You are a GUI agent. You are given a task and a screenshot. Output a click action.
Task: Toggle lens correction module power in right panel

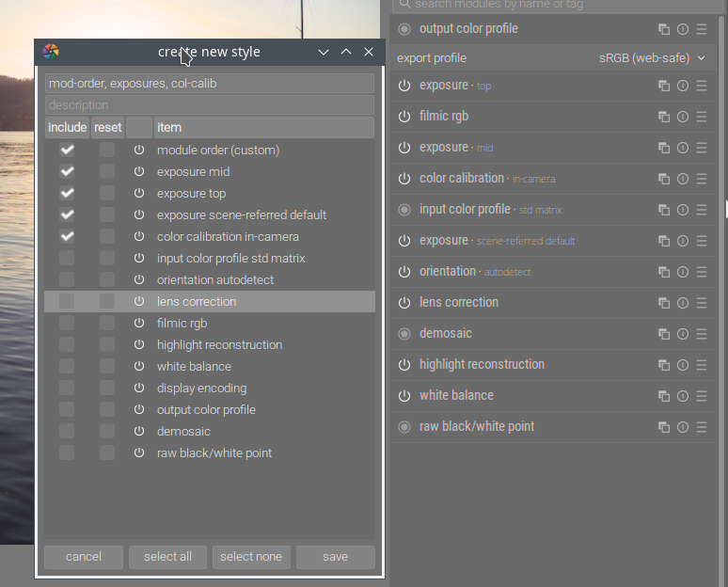click(404, 303)
